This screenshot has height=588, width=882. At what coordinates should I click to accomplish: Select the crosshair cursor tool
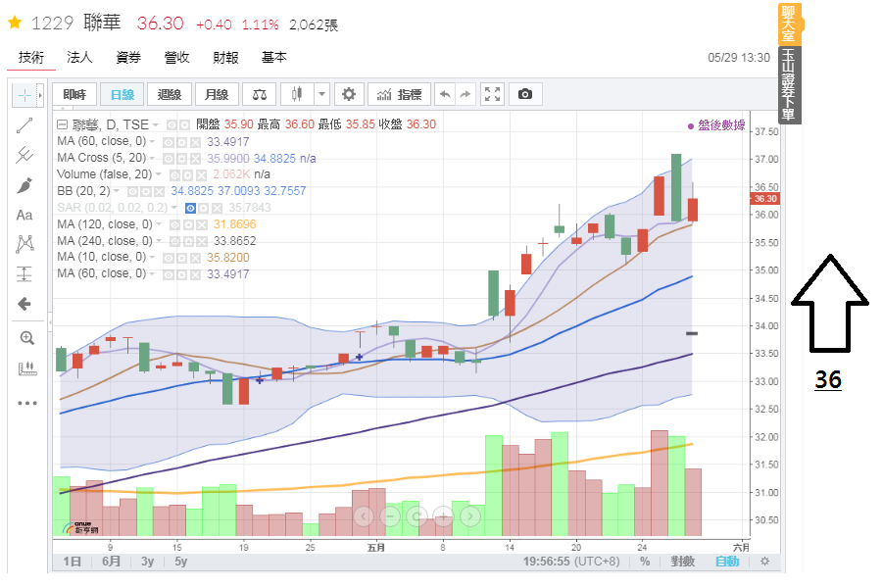tap(24, 96)
